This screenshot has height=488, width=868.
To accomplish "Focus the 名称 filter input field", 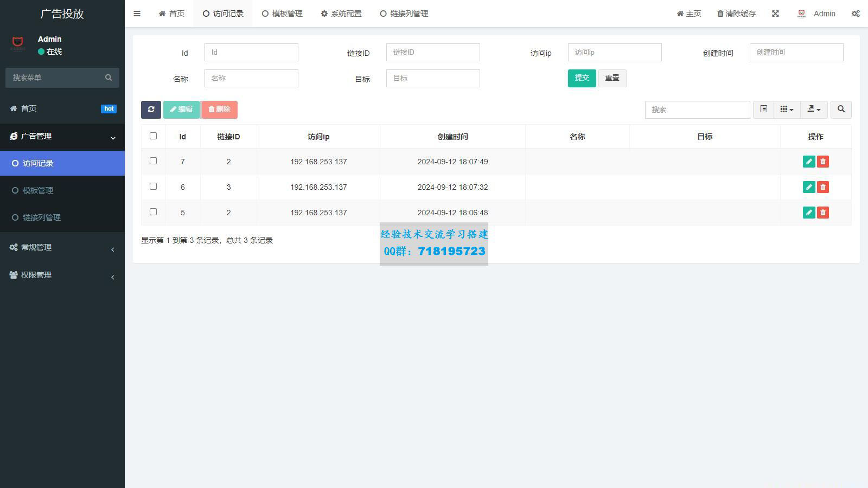I will point(251,78).
